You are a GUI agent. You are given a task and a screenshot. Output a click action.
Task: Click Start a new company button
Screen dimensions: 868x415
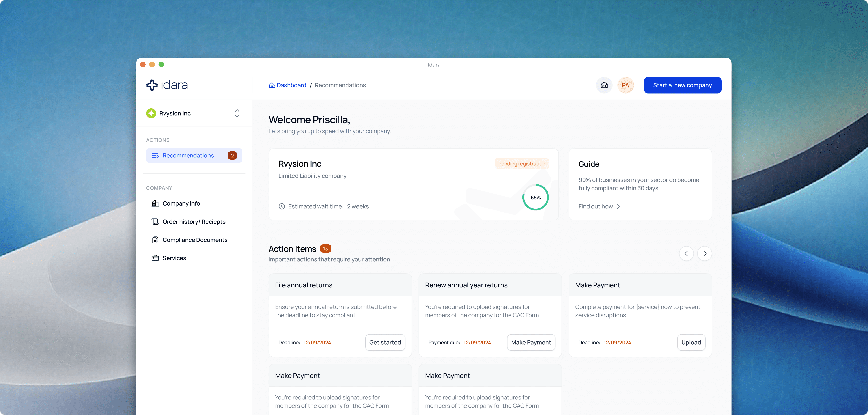tap(682, 85)
